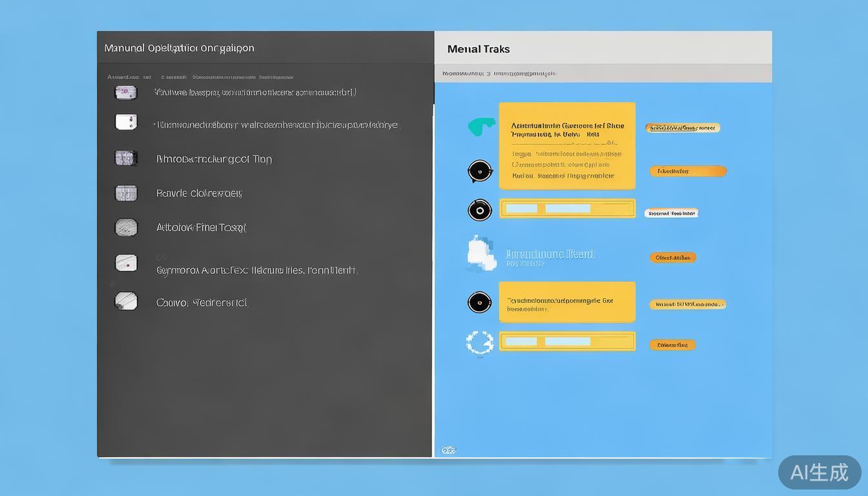Click the icon beside 'Caovo Fedrerbricl' item
Viewport: 868px width, 496px height.
tap(126, 301)
